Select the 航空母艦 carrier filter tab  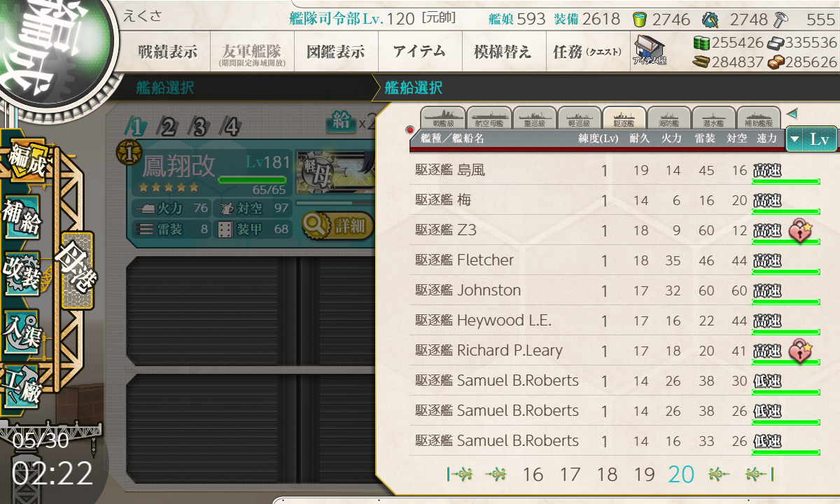click(487, 118)
